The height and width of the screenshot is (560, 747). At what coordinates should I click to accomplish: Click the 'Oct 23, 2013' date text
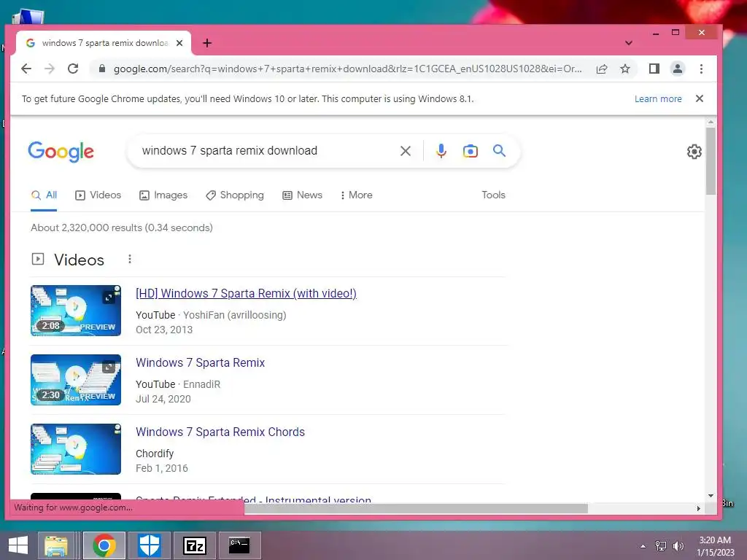pos(164,330)
